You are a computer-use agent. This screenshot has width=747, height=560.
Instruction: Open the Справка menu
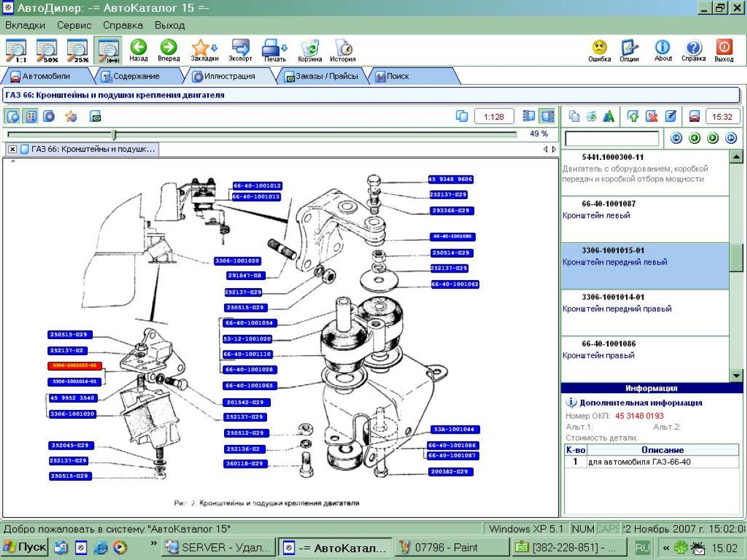point(123,26)
